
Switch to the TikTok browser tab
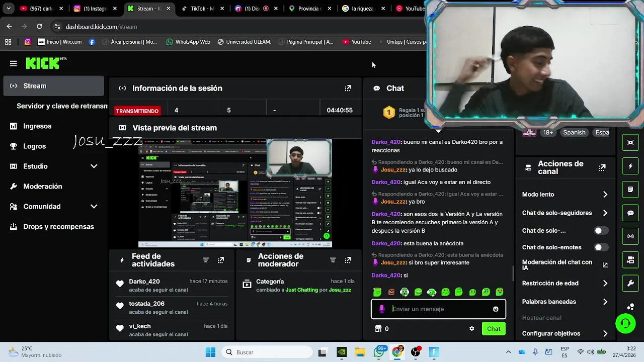[x=202, y=9]
